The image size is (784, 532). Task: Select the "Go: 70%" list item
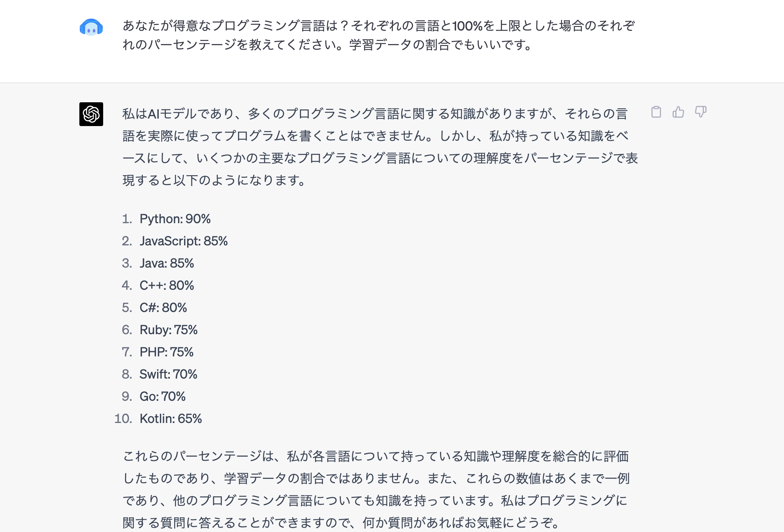162,396
